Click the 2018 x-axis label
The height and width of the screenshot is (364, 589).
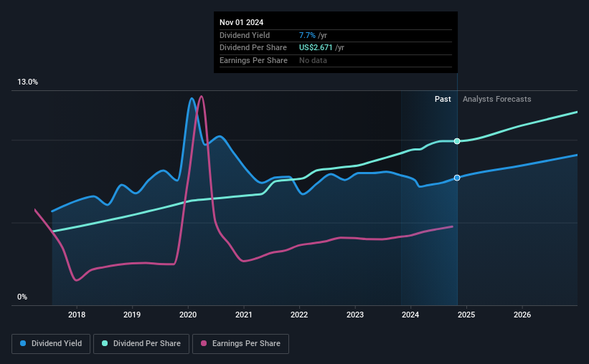click(x=77, y=315)
